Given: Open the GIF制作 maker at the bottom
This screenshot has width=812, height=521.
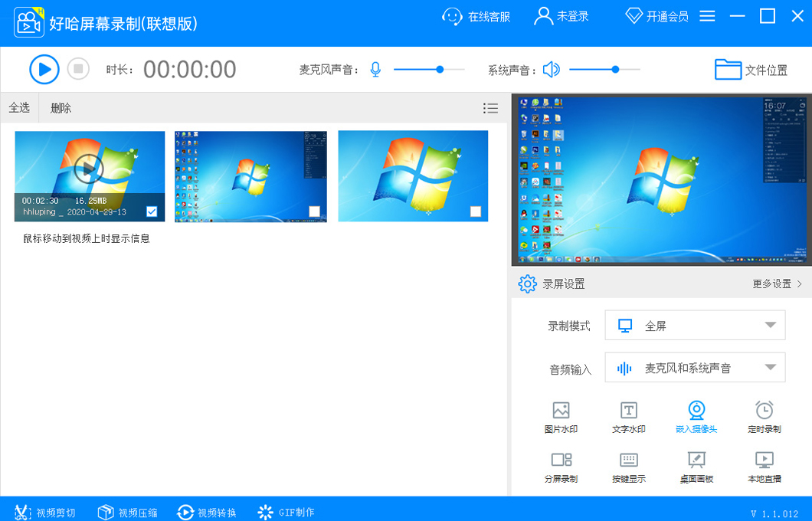Looking at the screenshot, I should 286,512.
